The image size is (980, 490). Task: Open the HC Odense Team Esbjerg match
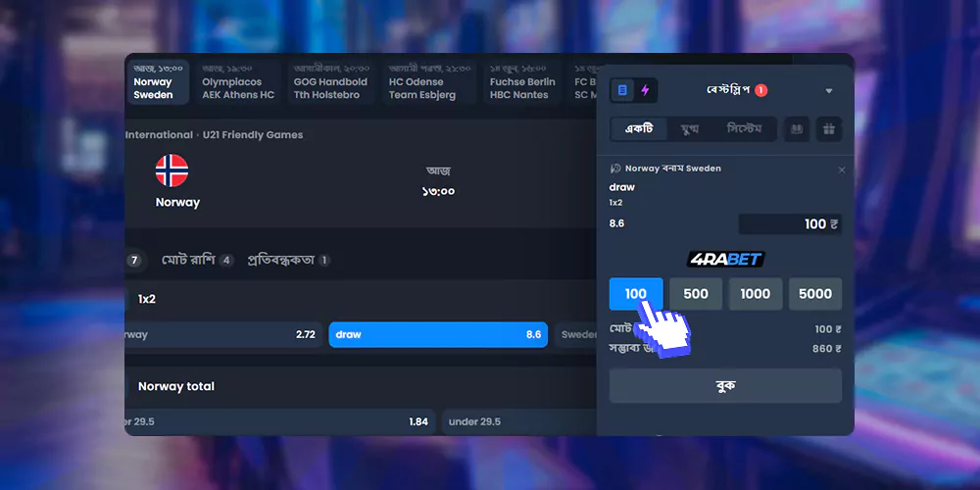(x=431, y=82)
